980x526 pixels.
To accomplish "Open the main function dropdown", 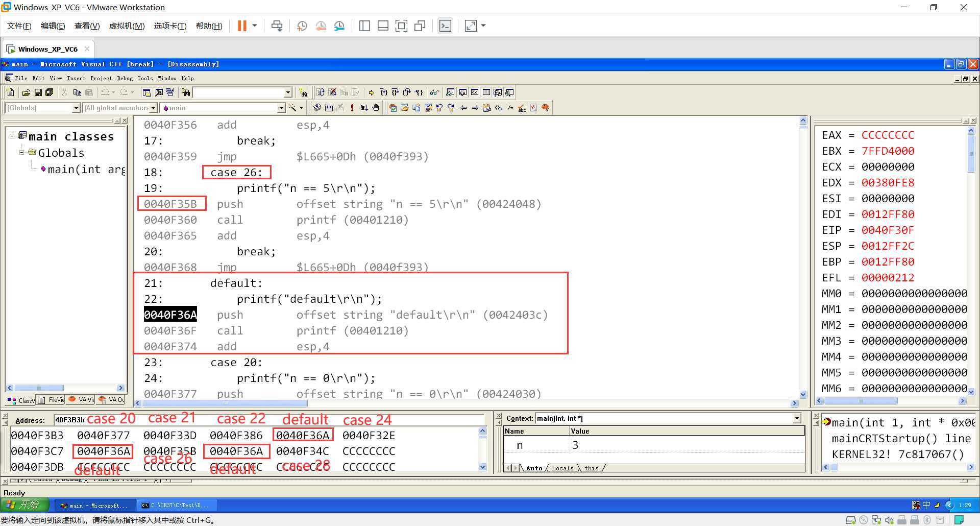I will click(281, 108).
